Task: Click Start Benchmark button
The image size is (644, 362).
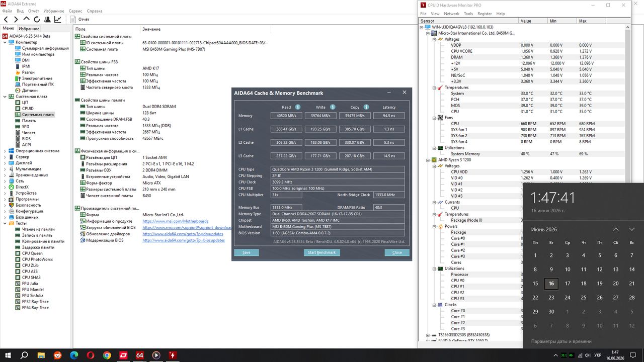Action: click(321, 252)
